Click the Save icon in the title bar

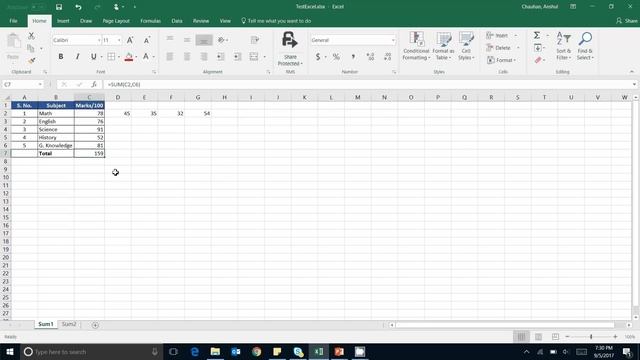[x=59, y=7]
